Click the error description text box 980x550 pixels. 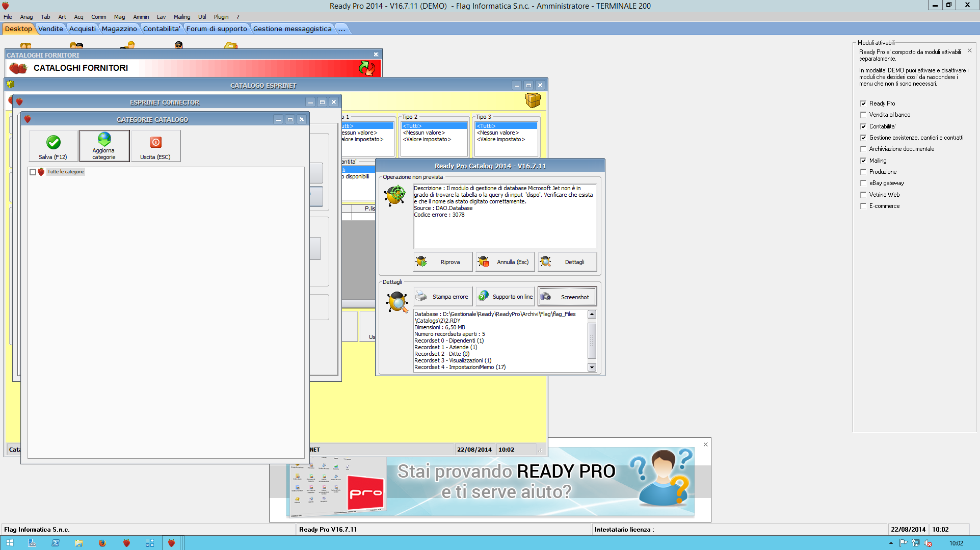pyautogui.click(x=505, y=217)
